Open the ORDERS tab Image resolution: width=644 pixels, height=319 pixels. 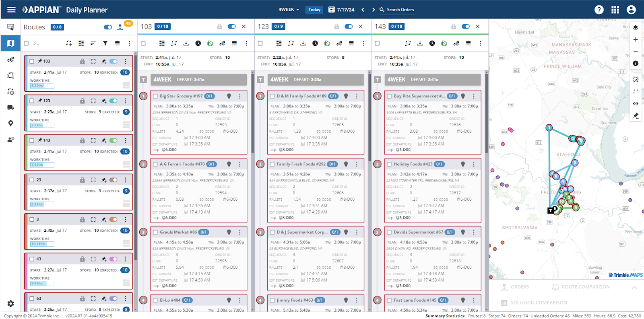point(515,287)
